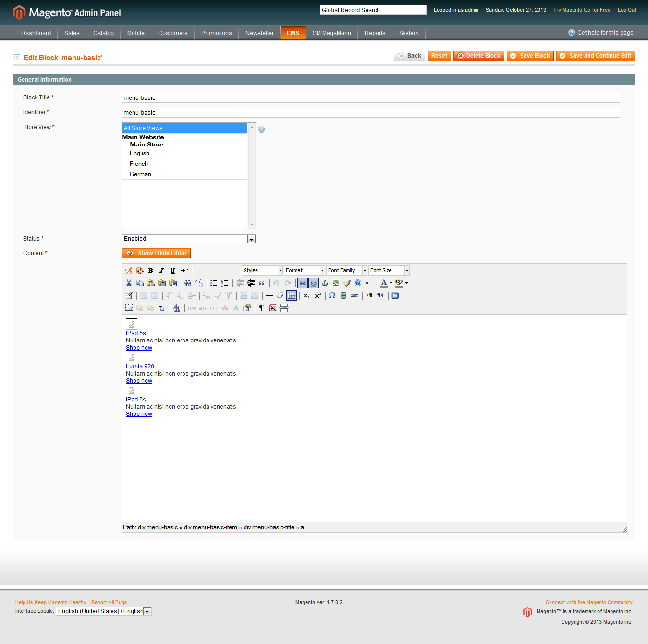Click the Paste icon in editor toolbar
The width and height of the screenshot is (648, 644).
[x=151, y=283]
